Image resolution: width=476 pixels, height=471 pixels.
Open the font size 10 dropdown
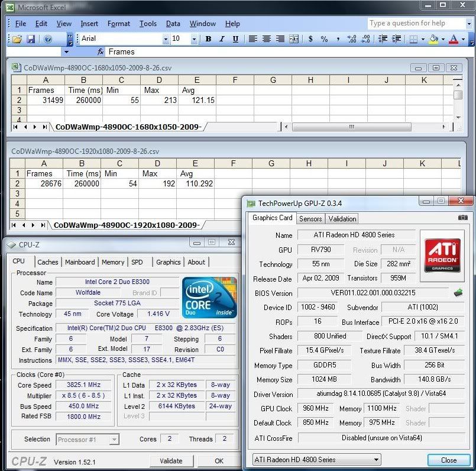tap(194, 39)
